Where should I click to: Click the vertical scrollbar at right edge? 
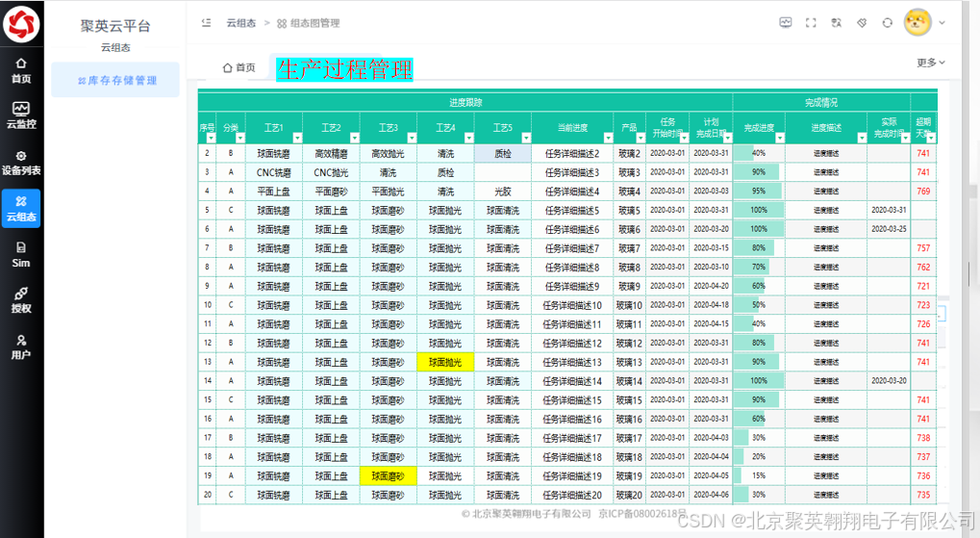(968, 273)
